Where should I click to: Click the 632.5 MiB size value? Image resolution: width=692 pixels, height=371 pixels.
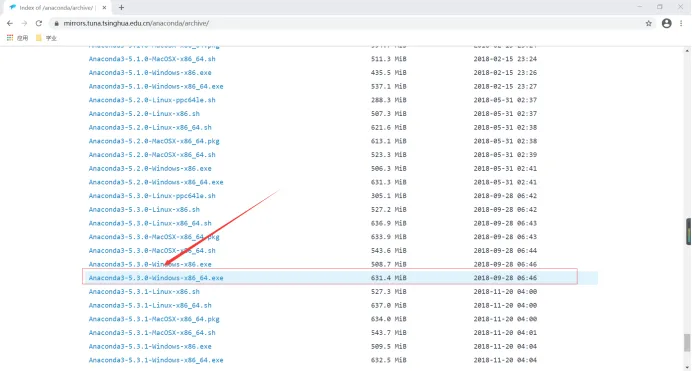(x=388, y=360)
